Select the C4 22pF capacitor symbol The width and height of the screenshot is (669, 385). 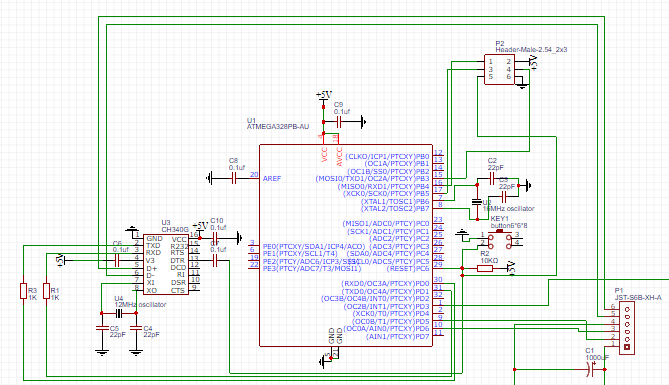(136, 328)
